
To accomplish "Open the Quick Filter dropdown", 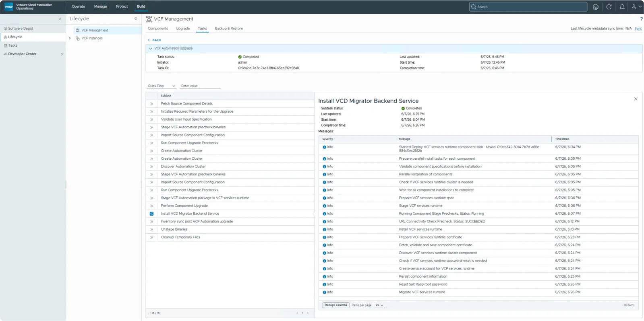I will coord(162,86).
